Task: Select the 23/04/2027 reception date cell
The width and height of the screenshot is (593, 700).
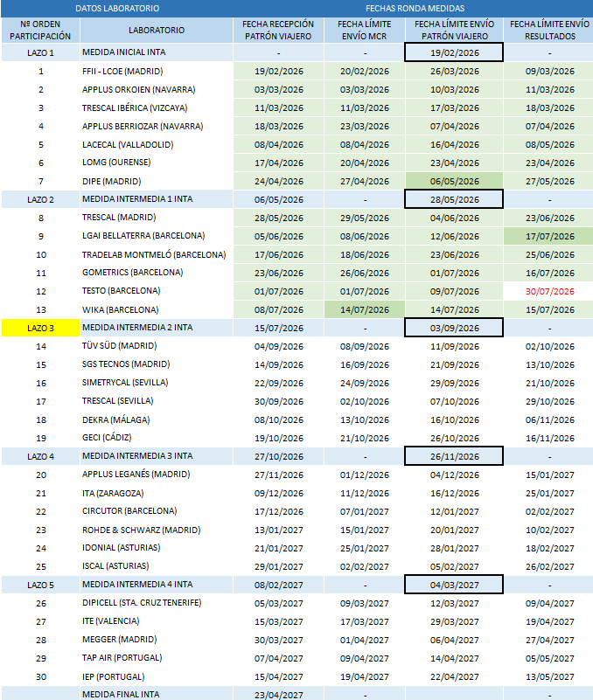Action: tap(278, 695)
